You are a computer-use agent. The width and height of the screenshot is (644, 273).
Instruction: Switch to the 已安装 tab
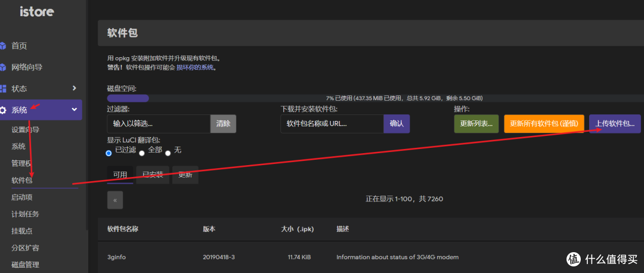tap(153, 175)
